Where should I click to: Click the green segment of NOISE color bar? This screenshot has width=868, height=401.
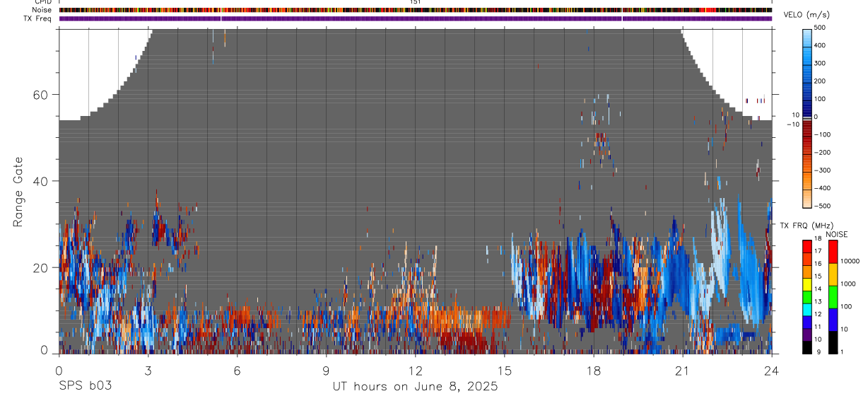pyautogui.click(x=833, y=297)
